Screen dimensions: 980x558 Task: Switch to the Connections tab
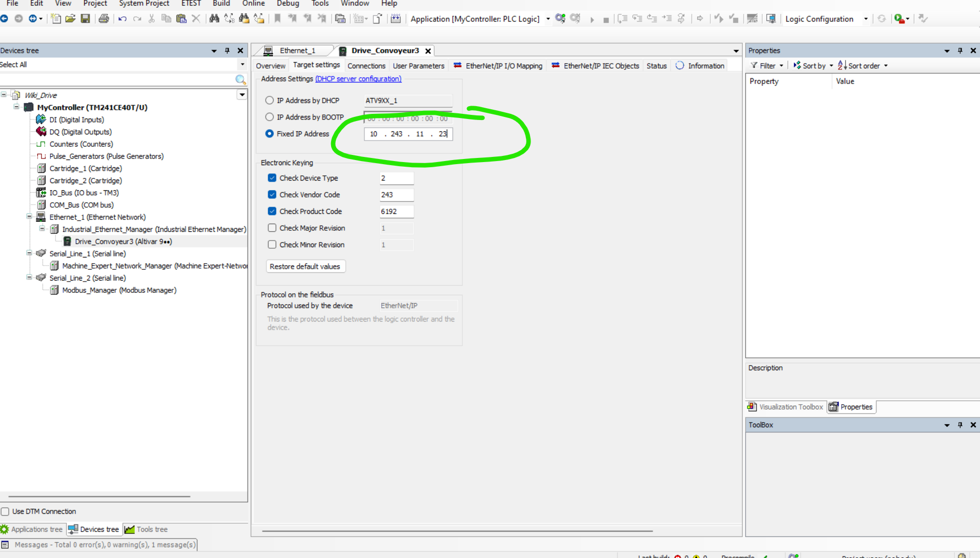coord(366,66)
